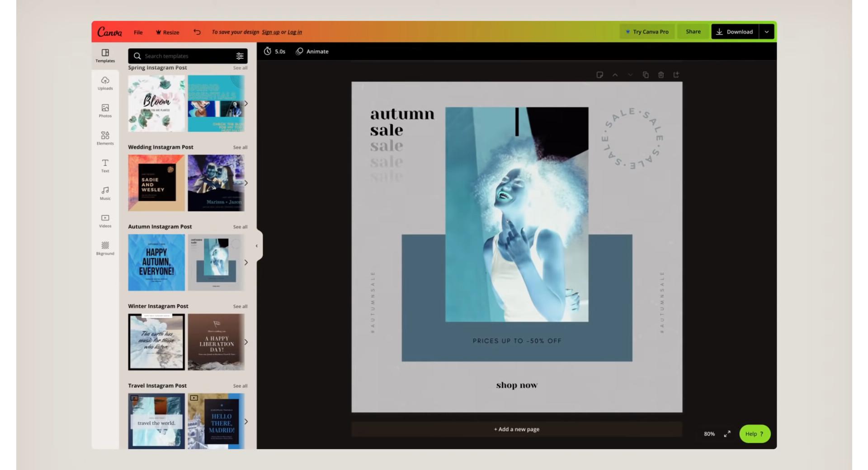Select the Happy Liberation Day template

(x=216, y=342)
